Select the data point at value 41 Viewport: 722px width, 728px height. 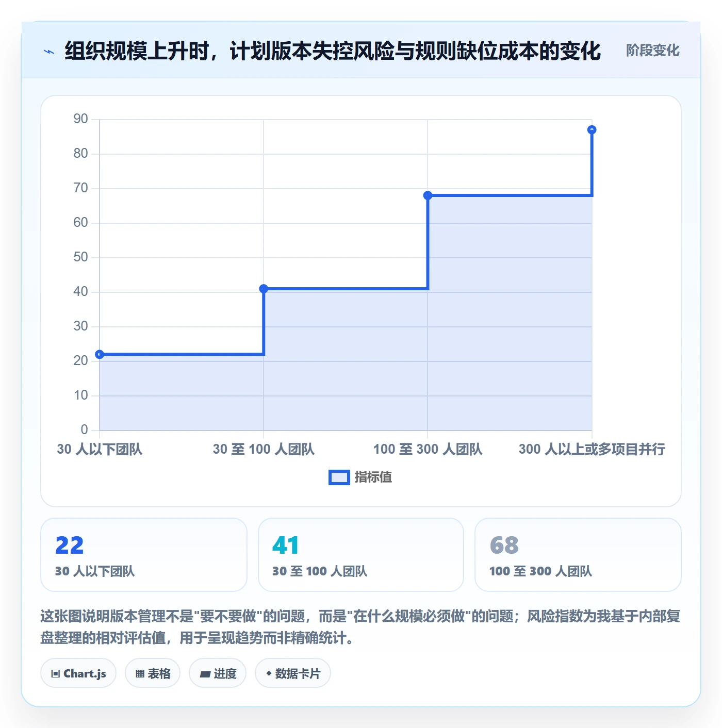click(x=264, y=289)
